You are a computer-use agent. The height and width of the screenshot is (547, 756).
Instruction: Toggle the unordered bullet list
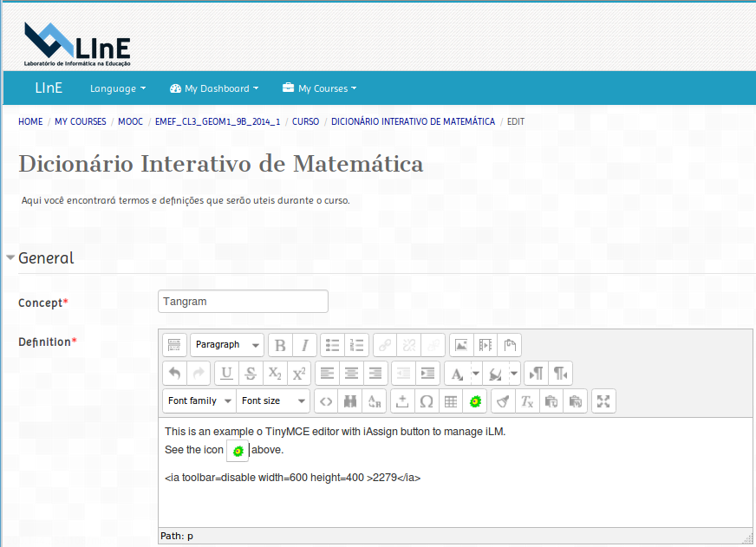click(332, 345)
